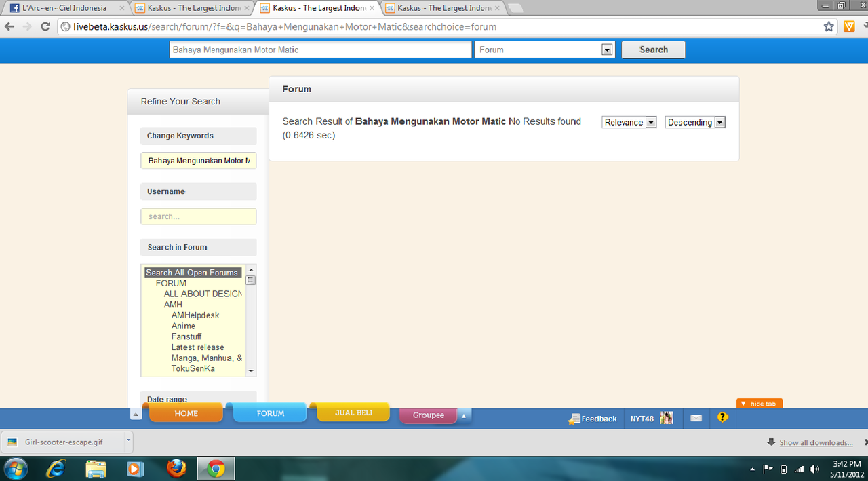The image size is (868, 481).
Task: Open Windows Media Player from the taskbar
Action: coord(136,468)
